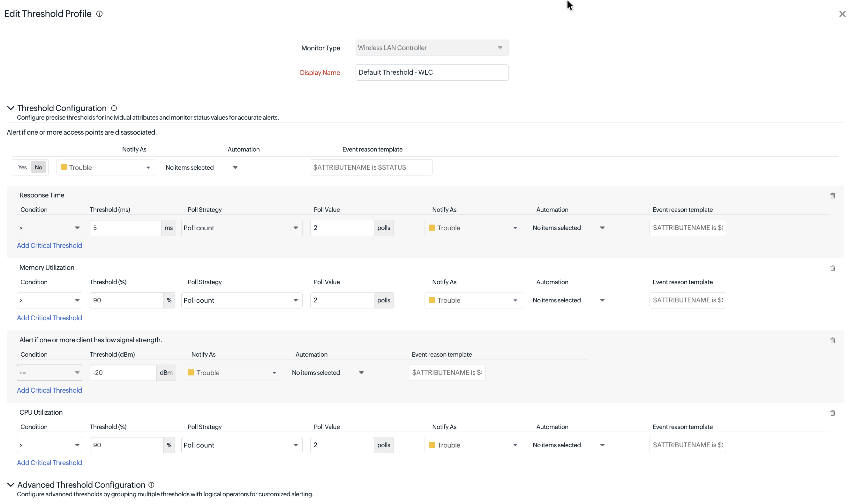Click the Response Time Poll Value field

point(342,228)
